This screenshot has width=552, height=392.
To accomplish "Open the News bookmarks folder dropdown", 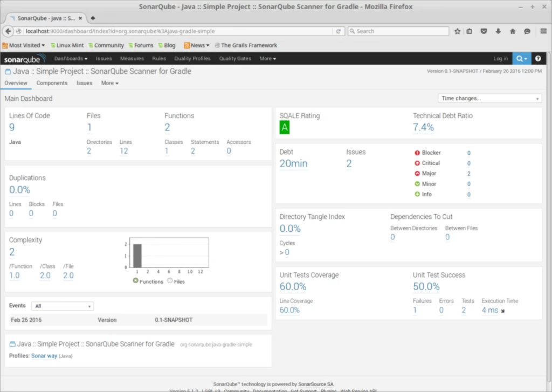I will tap(197, 45).
